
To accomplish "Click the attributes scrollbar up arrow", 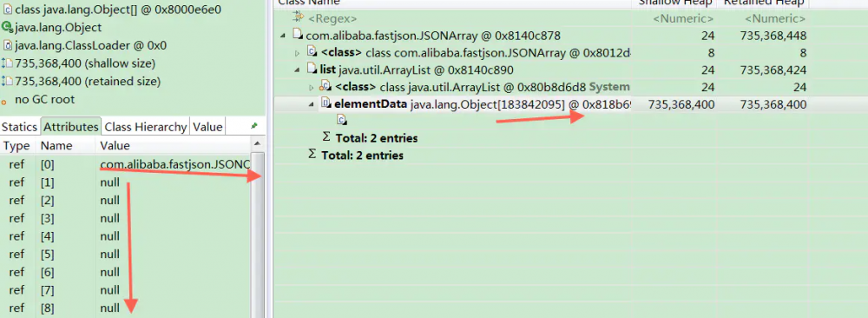I will click(258, 144).
